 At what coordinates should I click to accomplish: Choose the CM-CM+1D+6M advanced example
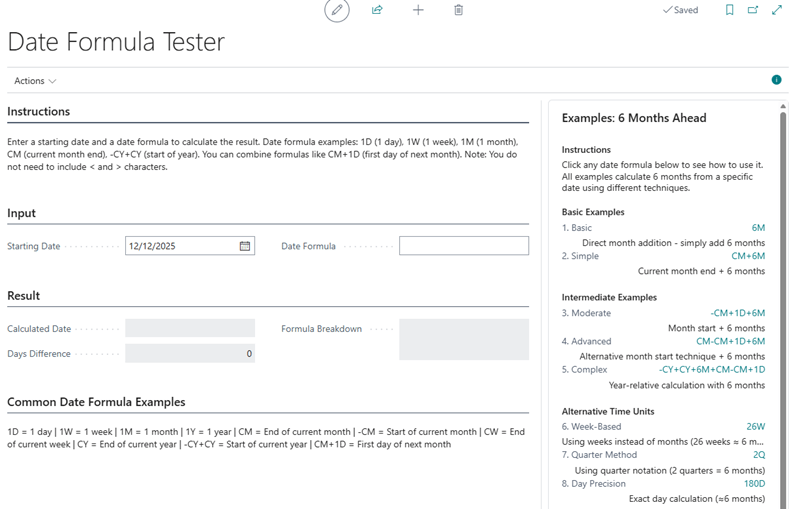tap(731, 341)
